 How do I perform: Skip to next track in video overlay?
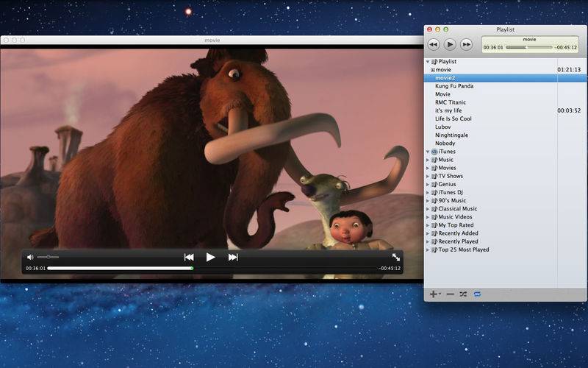point(233,257)
